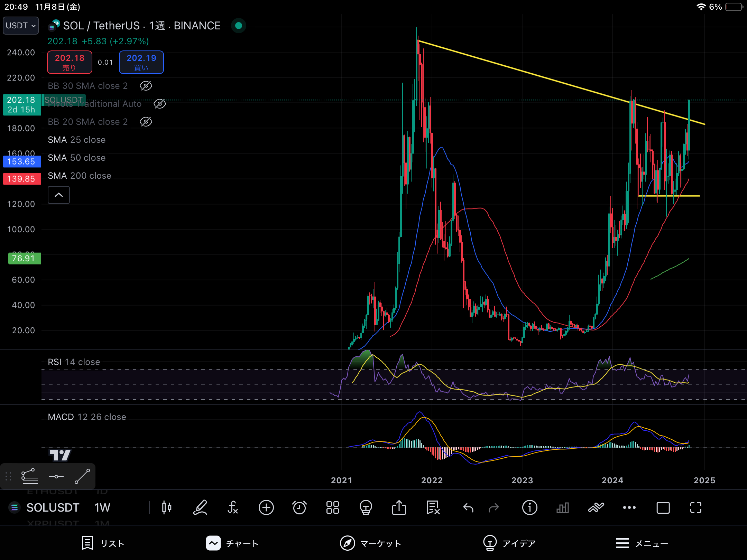
Task: Open the layout grid icon
Action: [x=332, y=507]
